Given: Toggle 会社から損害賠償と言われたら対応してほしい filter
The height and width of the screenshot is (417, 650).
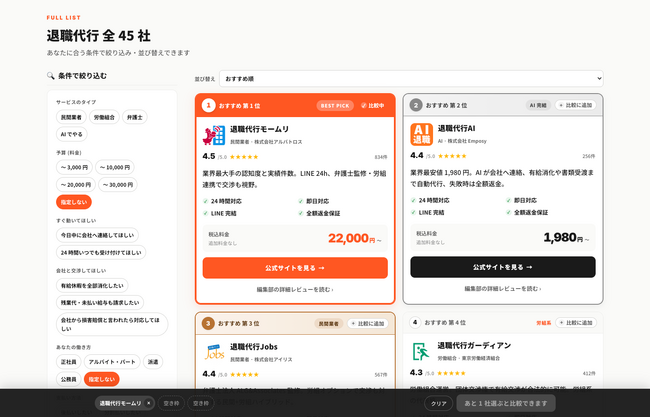Looking at the screenshot, I should (112, 324).
